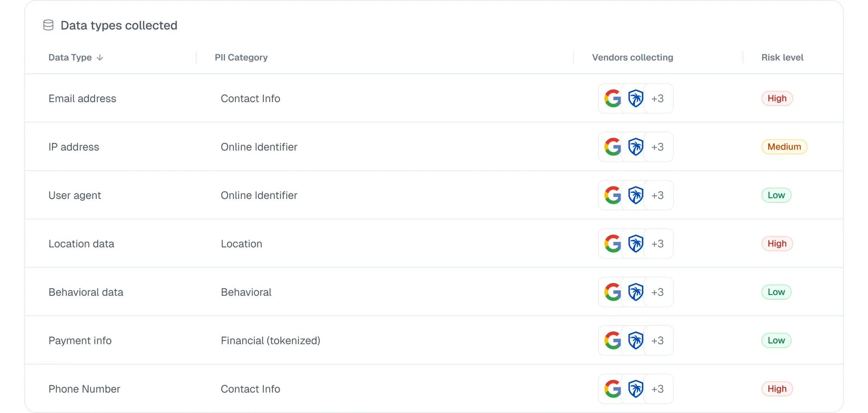Expand the +3 vendors in Phone Number row
868x413 pixels.
pos(657,389)
